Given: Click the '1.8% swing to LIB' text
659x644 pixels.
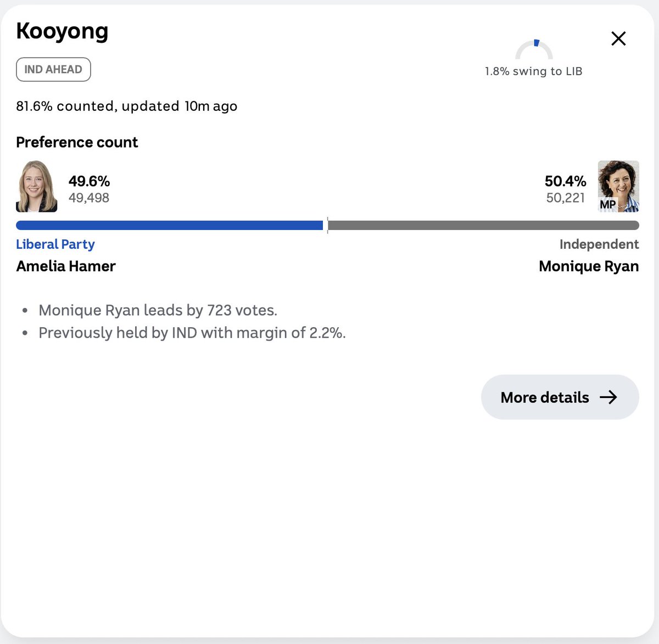Looking at the screenshot, I should 533,71.
